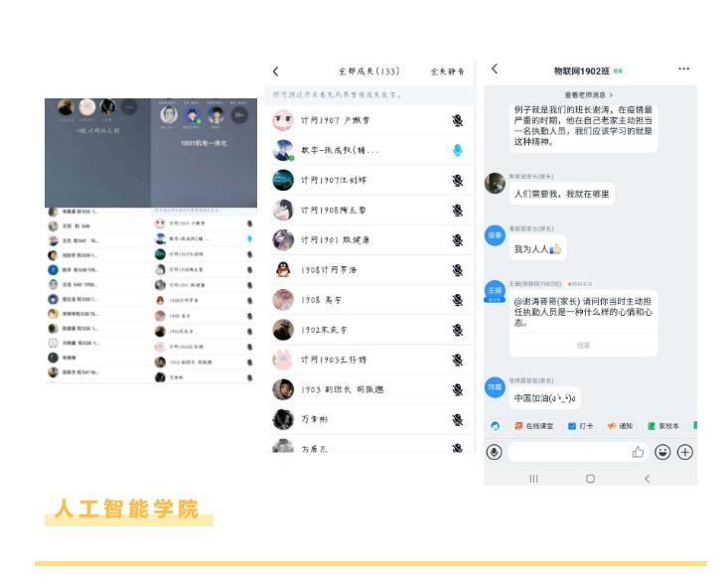Toggle the muted microphone for 计网1908陶玉蓉

click(x=457, y=211)
